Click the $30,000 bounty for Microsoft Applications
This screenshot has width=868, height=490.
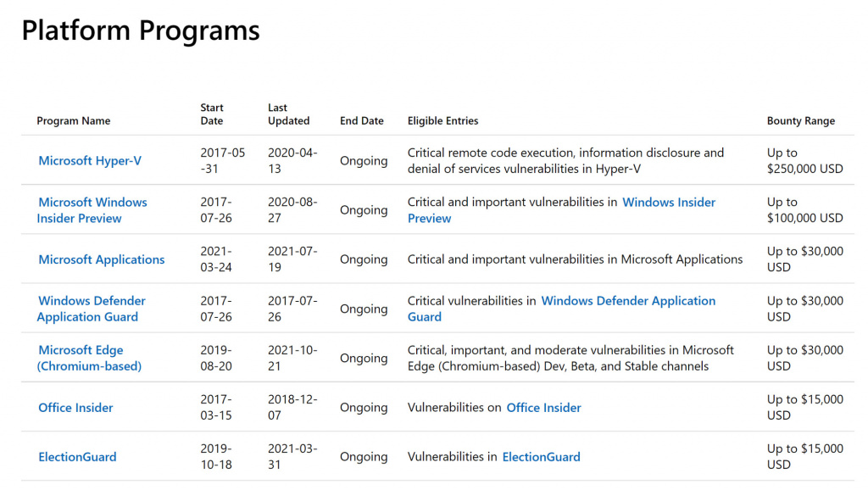click(805, 259)
